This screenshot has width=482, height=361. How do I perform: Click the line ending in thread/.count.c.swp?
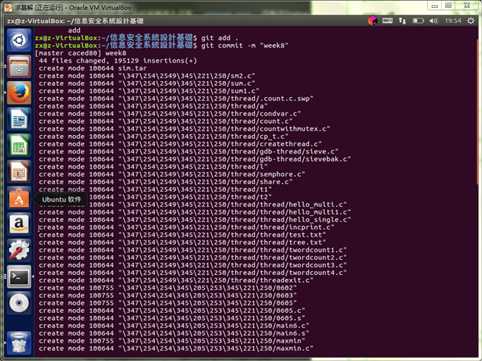tap(176, 99)
